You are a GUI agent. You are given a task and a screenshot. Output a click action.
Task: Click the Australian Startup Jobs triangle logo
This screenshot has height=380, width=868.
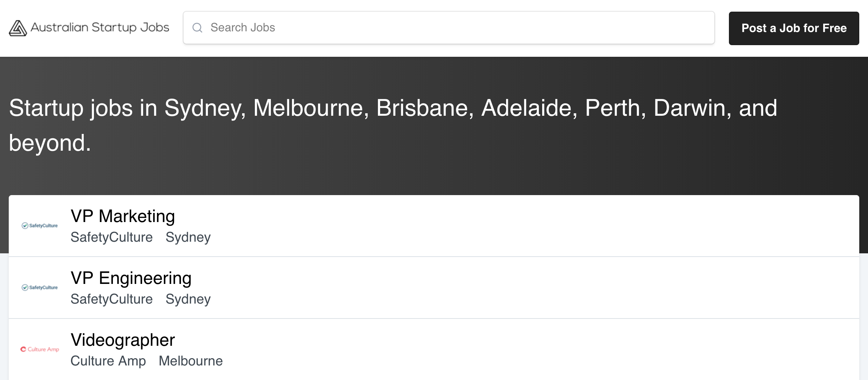click(x=18, y=28)
